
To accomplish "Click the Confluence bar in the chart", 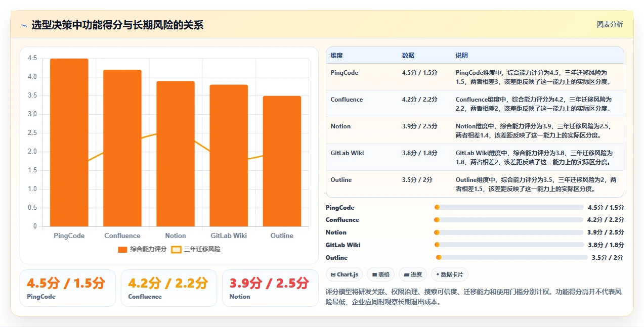I will point(122,148).
